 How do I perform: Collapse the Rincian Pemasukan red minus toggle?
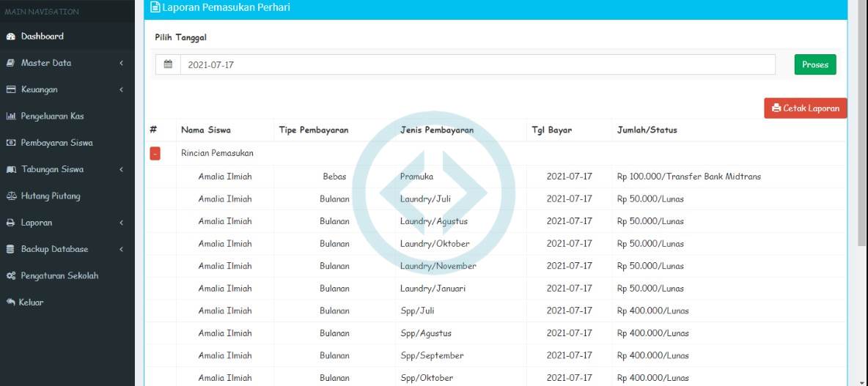tap(155, 154)
